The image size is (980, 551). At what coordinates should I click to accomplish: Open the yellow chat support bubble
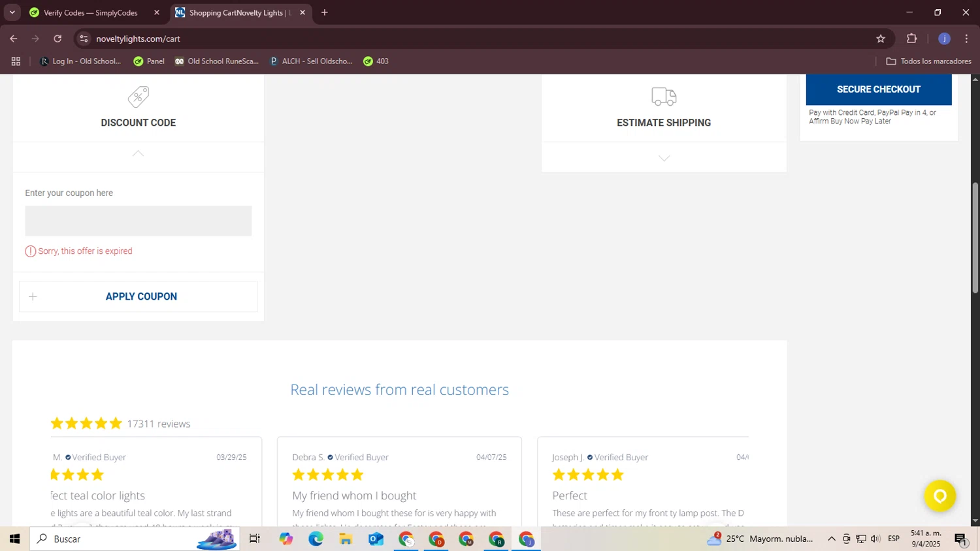pos(940,496)
